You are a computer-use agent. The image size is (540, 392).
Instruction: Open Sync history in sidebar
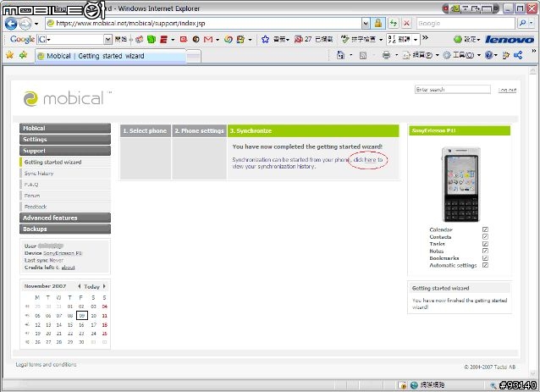pos(65,174)
